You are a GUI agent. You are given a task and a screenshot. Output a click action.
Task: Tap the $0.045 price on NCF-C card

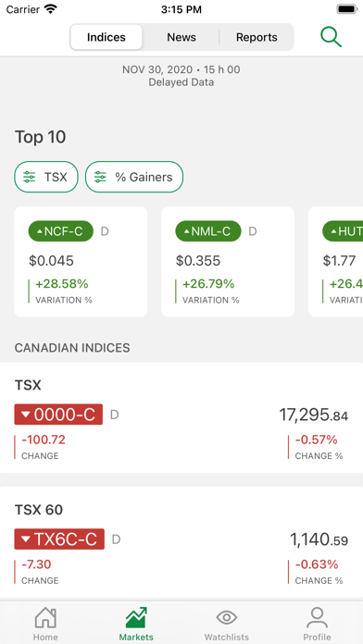(51, 261)
